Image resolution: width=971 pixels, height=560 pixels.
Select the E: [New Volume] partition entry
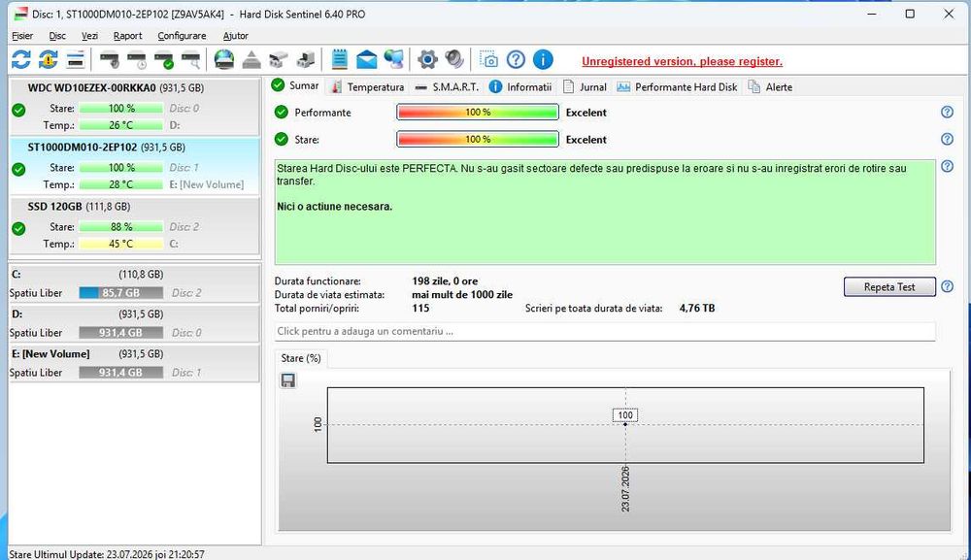[134, 363]
